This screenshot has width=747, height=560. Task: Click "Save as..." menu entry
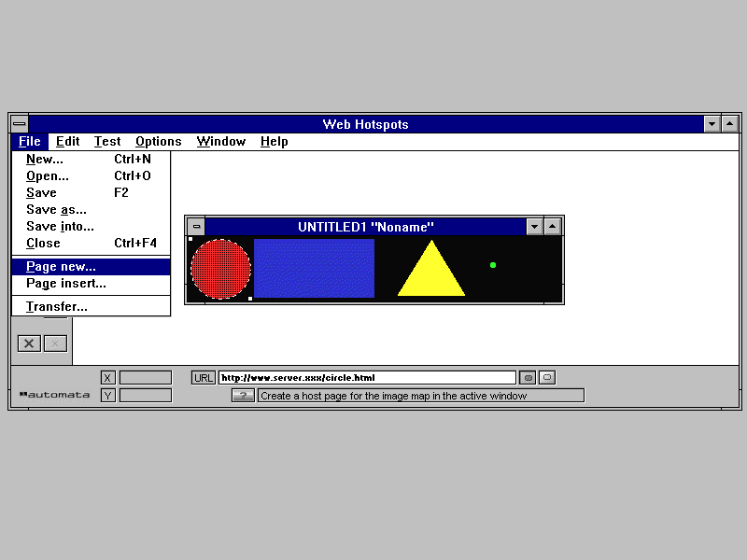click(56, 209)
